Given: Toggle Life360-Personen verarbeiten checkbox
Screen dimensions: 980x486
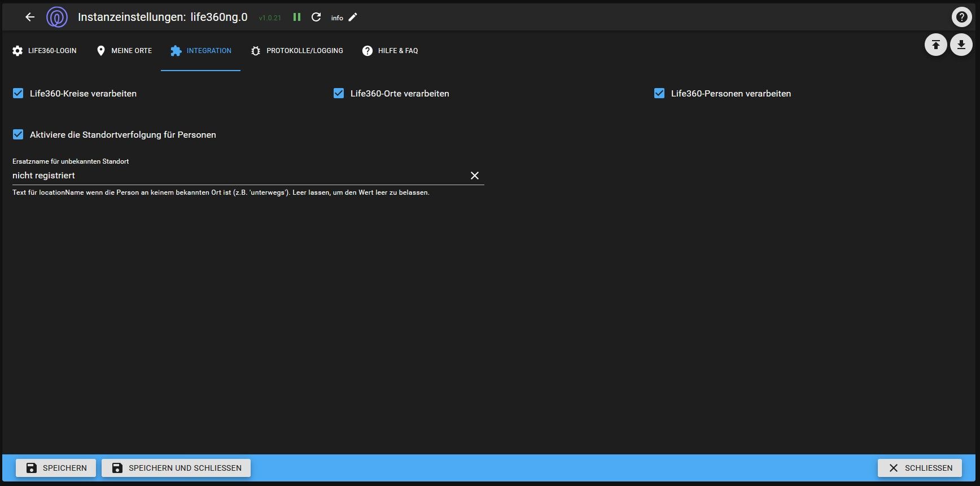Looking at the screenshot, I should [x=659, y=93].
